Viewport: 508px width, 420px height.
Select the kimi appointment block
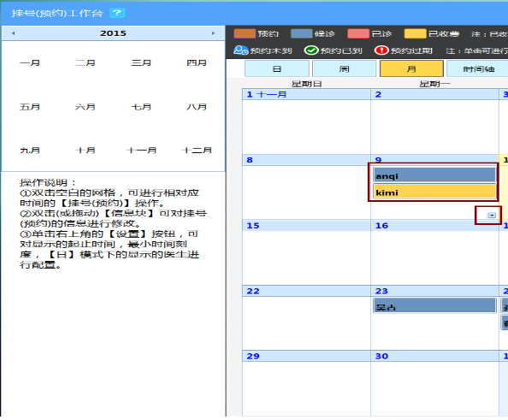(434, 192)
